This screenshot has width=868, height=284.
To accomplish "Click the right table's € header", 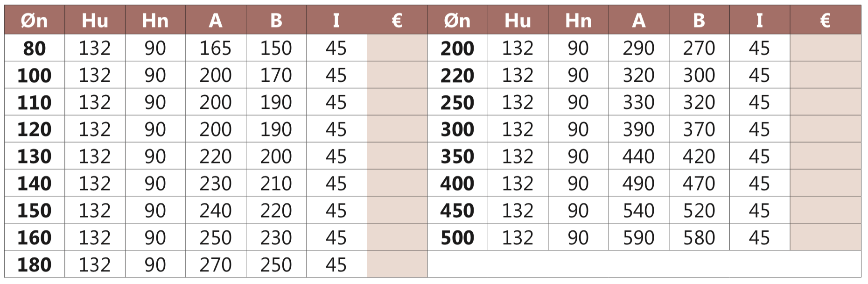I will (826, 20).
